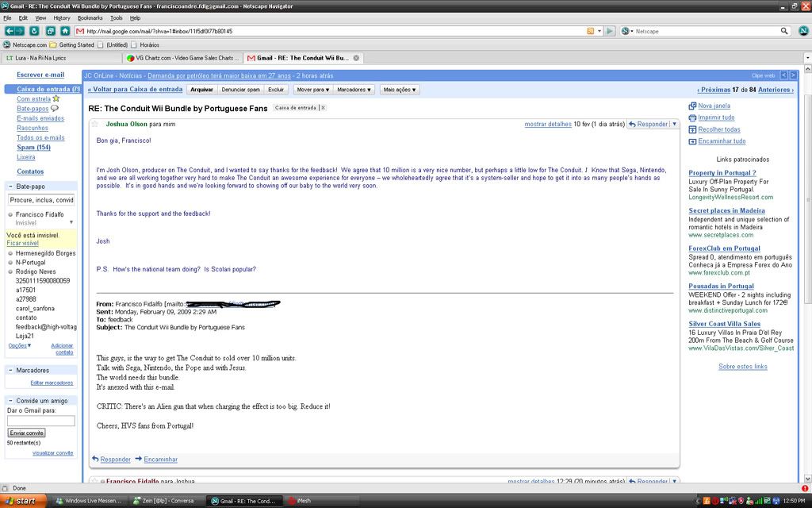This screenshot has width=812, height=508.
Task: Click the Imprimir tudo printer icon
Action: tap(692, 117)
